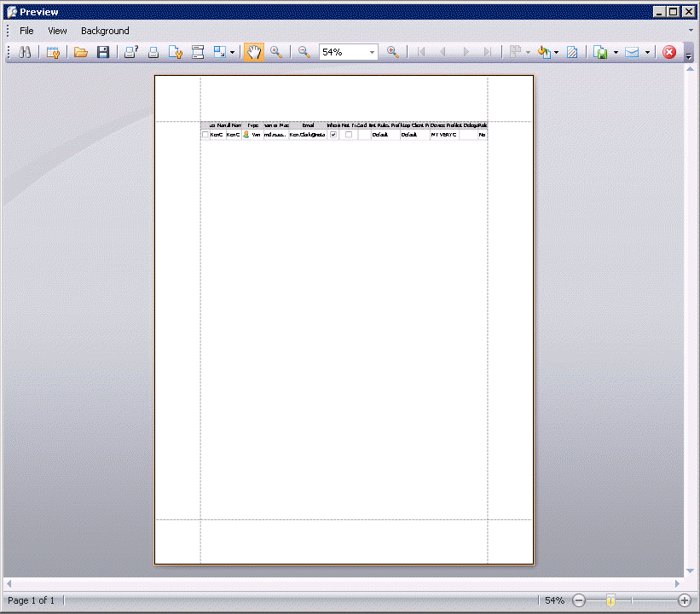Open the zoom percentage dropdown
The height and width of the screenshot is (614, 700).
(373, 52)
